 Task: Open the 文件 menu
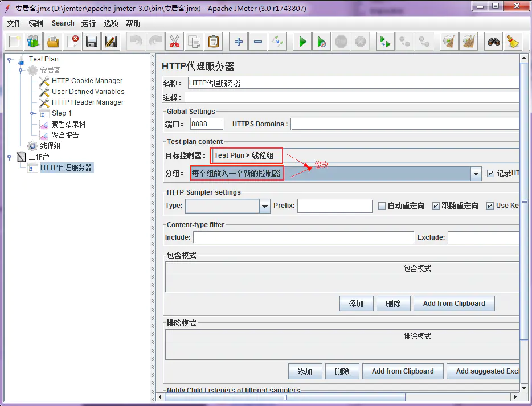14,23
